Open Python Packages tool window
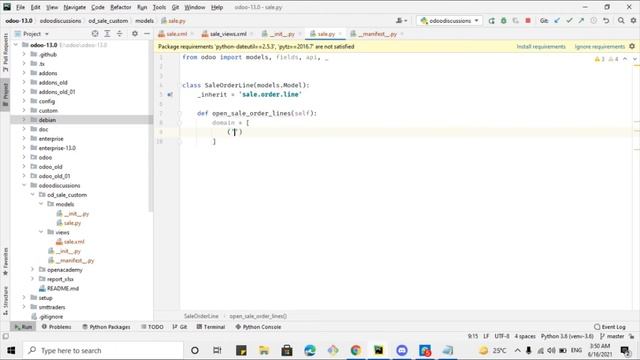Screen dimensions: 640x360 click(x=106, y=327)
